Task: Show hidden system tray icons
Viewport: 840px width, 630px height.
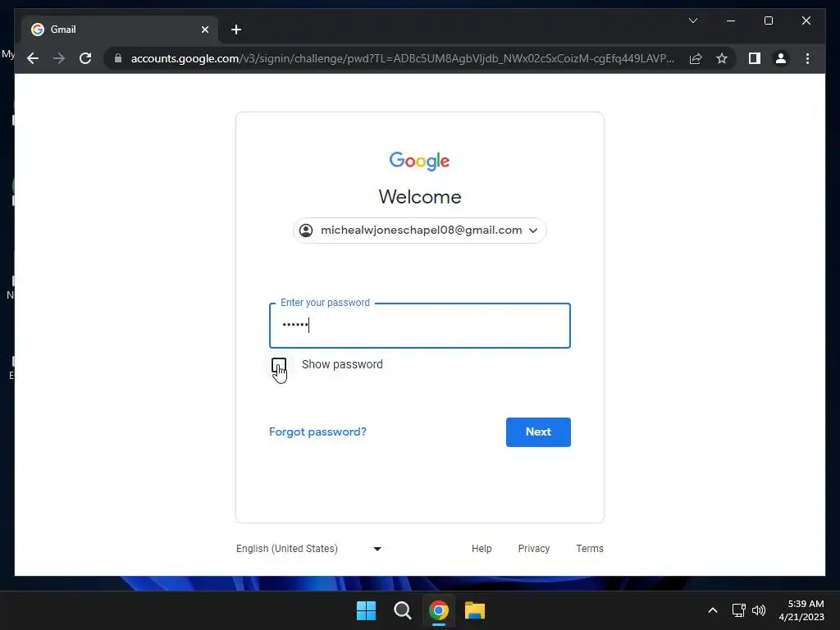Action: (713, 610)
